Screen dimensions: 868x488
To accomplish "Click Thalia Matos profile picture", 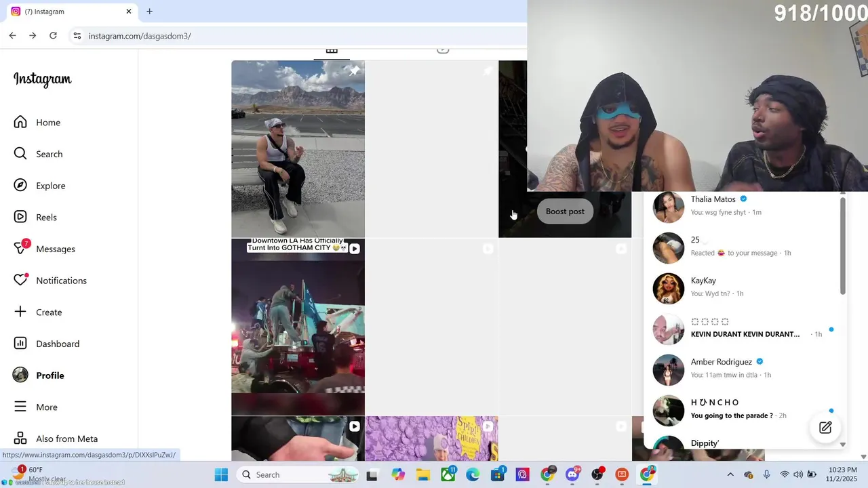I will pyautogui.click(x=669, y=207).
